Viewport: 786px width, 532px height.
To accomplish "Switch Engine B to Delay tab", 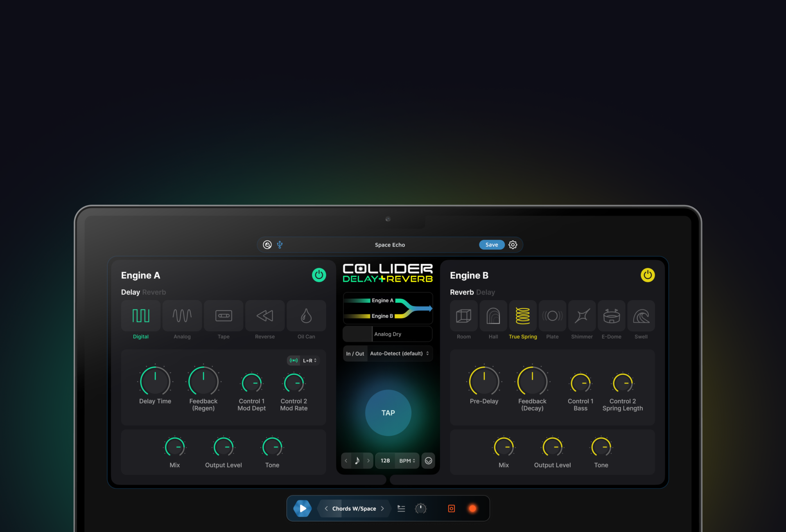I will [x=486, y=292].
